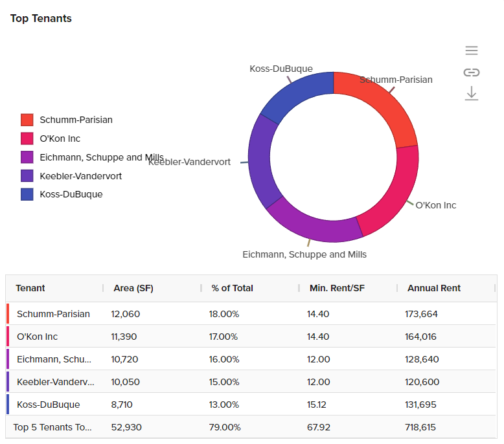Screen dimensions: 504x444
Task: Sort table by Tenant column header
Action: [30, 288]
